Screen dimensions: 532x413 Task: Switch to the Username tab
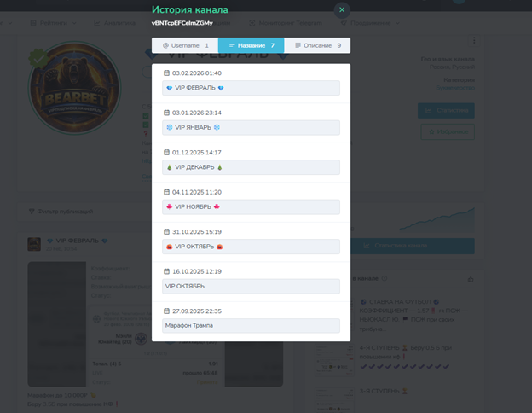(185, 45)
